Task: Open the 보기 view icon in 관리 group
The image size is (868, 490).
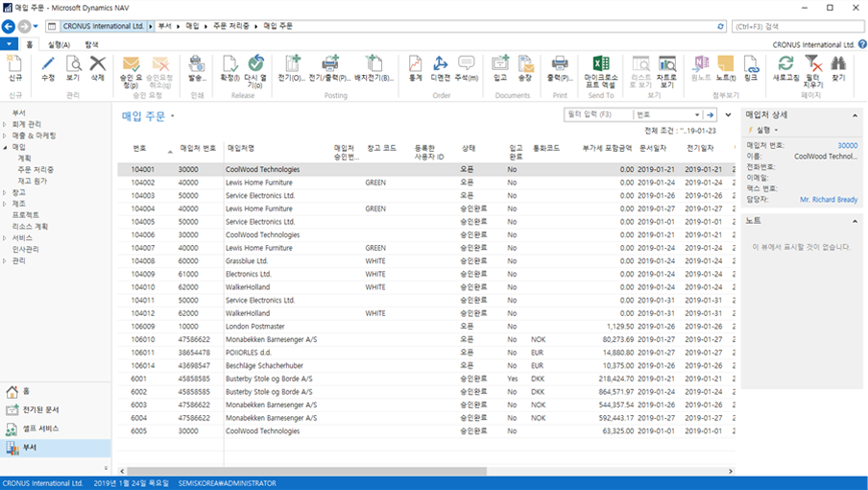Action: [73, 68]
